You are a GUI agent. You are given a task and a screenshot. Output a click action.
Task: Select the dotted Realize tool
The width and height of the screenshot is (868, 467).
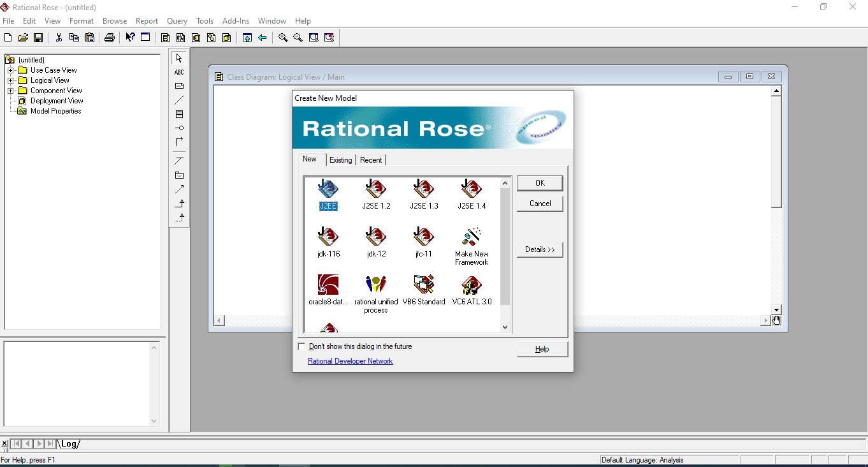pos(179,218)
